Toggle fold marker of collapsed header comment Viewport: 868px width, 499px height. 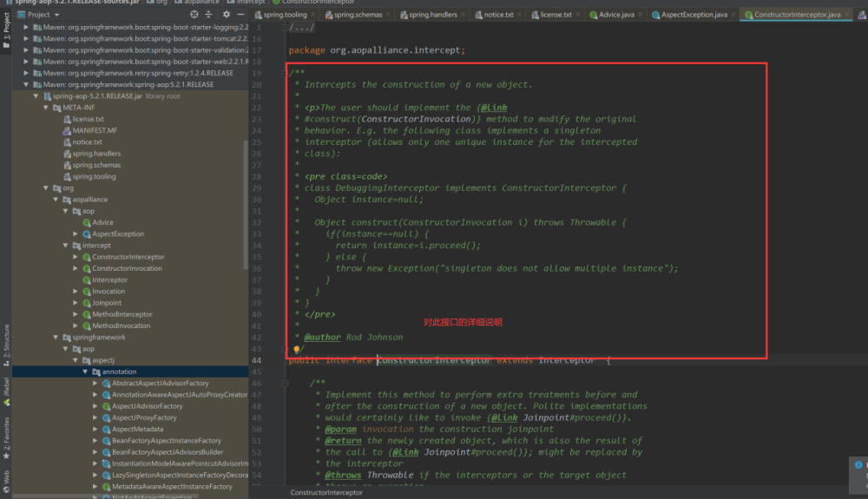click(x=285, y=27)
